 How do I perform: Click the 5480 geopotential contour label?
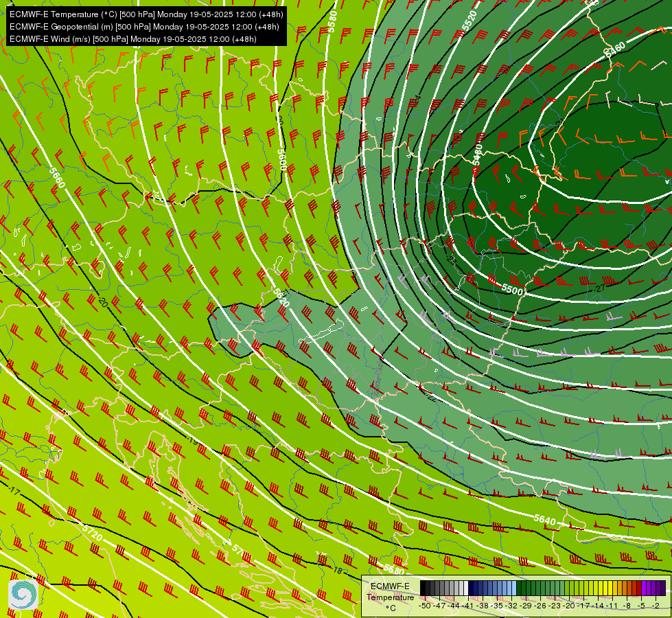click(x=477, y=154)
